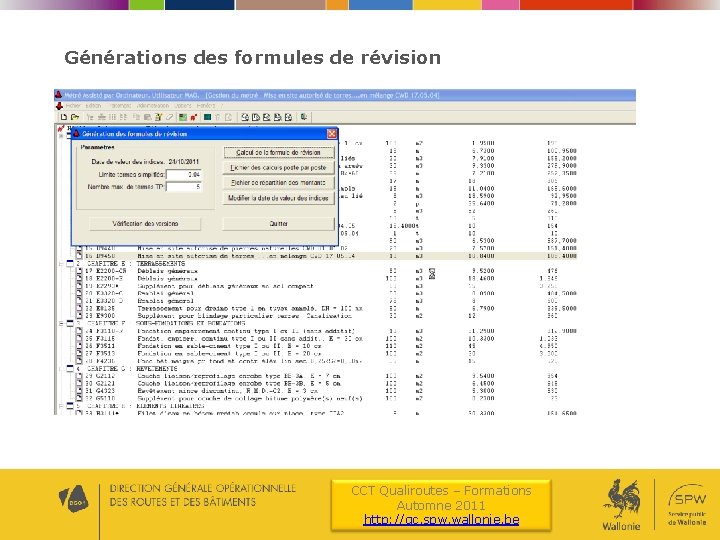Open the qc.spw.wallonie.be link
The height and width of the screenshot is (540, 720).
point(441,519)
